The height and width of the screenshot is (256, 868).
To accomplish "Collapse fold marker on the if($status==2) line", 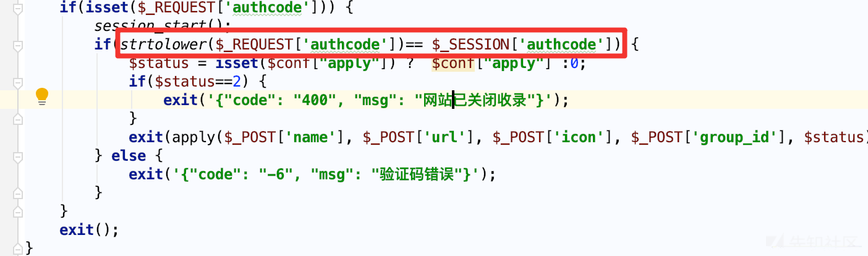I will 19,82.
